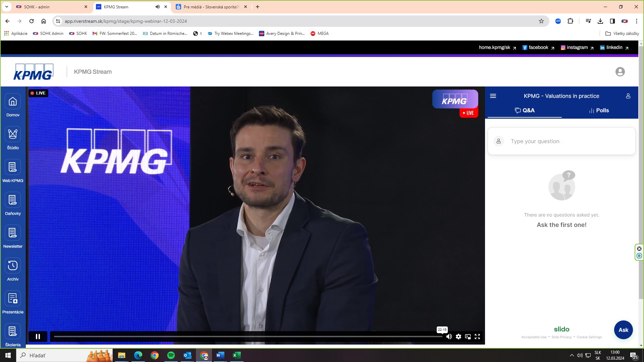This screenshot has height=362, width=644.
Task: Expand Všetky záložky bookmarks folder
Action: click(x=622, y=34)
